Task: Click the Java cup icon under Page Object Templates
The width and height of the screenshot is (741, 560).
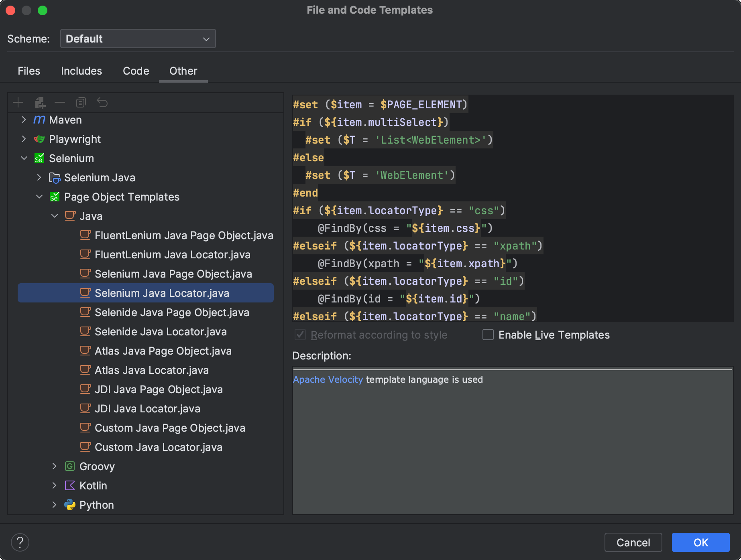Action: click(x=69, y=216)
